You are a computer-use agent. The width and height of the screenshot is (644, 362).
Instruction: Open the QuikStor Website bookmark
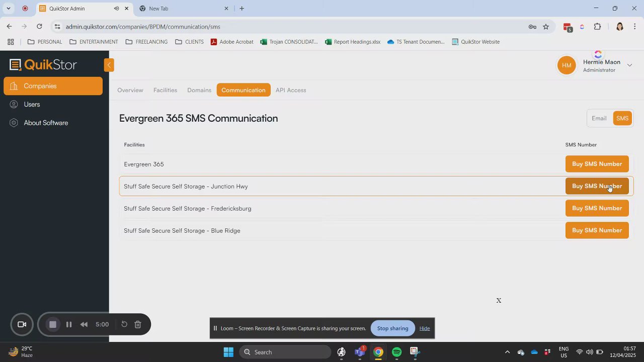[475, 42]
